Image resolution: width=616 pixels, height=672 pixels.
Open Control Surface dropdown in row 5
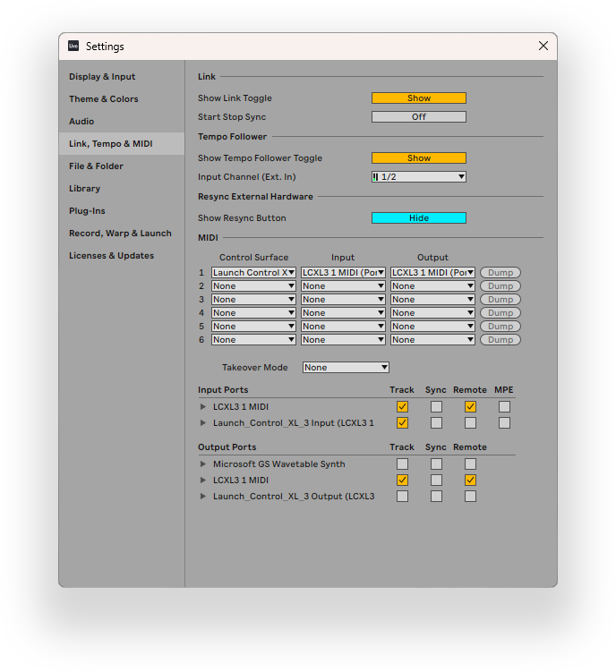[x=253, y=326]
